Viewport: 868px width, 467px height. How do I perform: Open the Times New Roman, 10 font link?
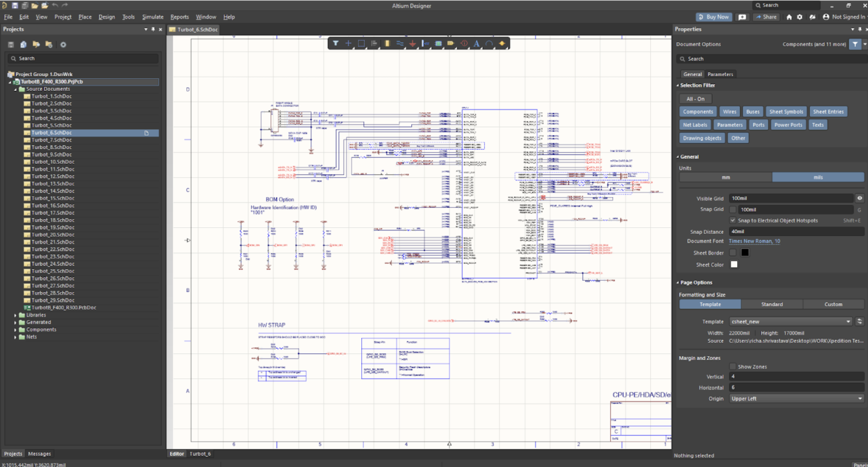click(754, 241)
